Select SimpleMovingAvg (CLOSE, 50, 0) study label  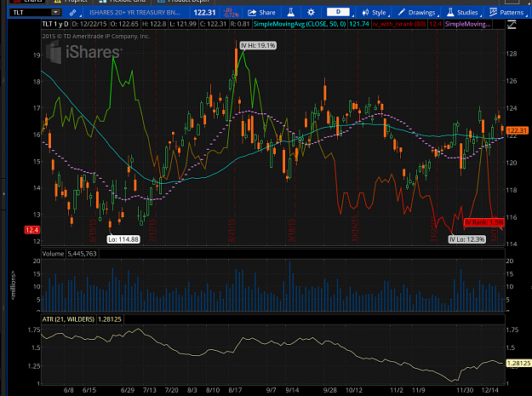click(300, 24)
